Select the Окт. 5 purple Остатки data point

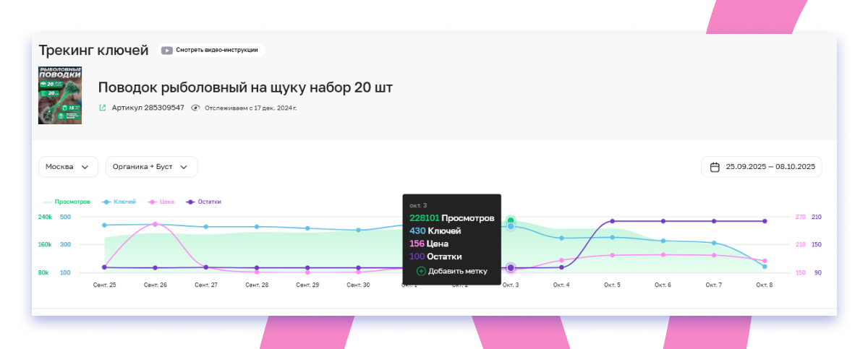(612, 221)
